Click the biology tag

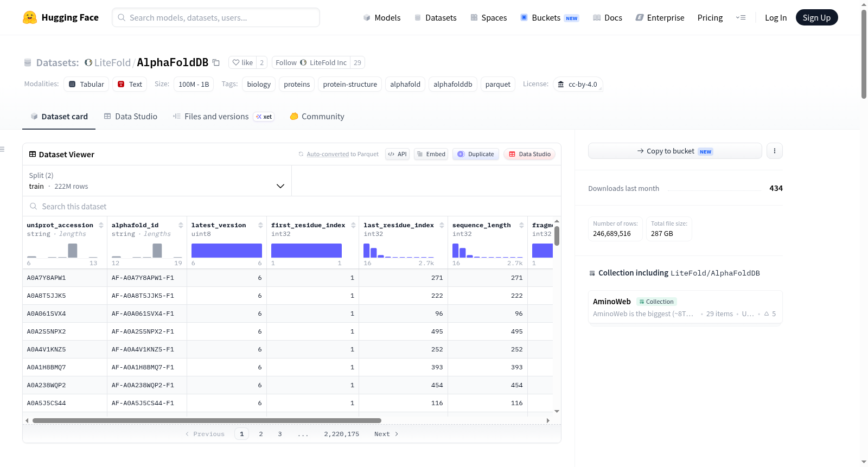(x=259, y=84)
